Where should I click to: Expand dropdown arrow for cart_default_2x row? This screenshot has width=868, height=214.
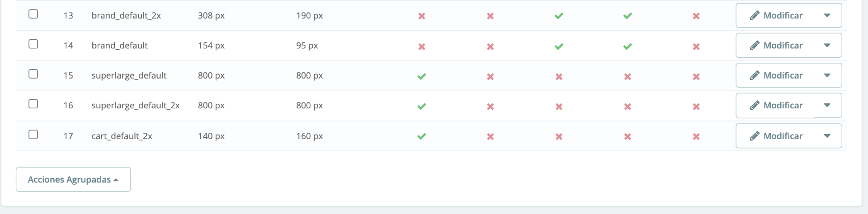coord(827,136)
